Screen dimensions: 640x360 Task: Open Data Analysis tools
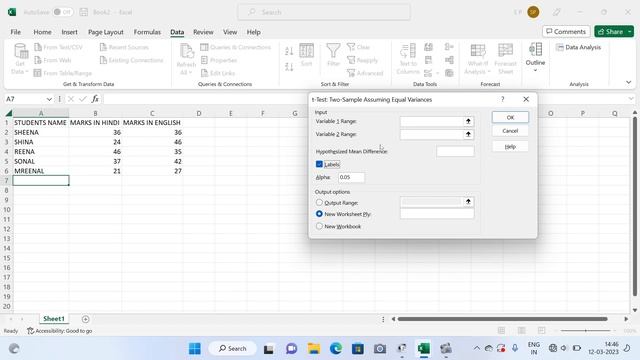(578, 47)
